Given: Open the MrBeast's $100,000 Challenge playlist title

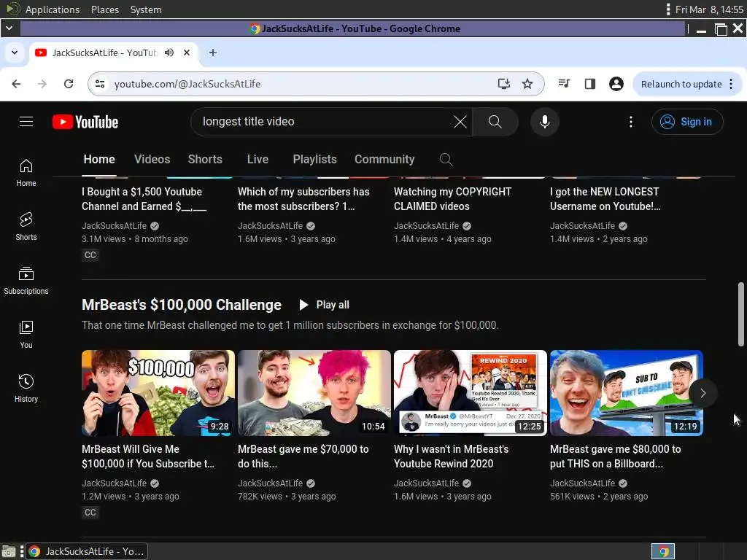Looking at the screenshot, I should click(x=182, y=305).
